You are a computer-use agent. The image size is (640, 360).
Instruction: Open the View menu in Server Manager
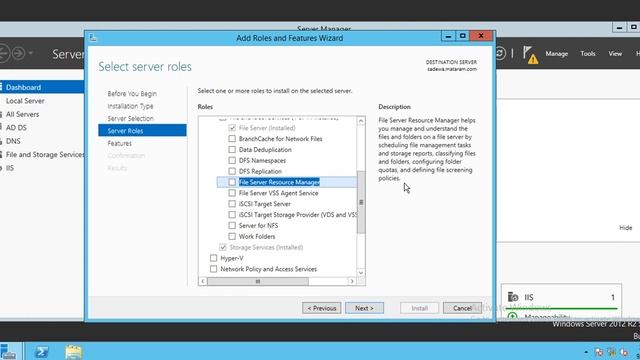[615, 53]
